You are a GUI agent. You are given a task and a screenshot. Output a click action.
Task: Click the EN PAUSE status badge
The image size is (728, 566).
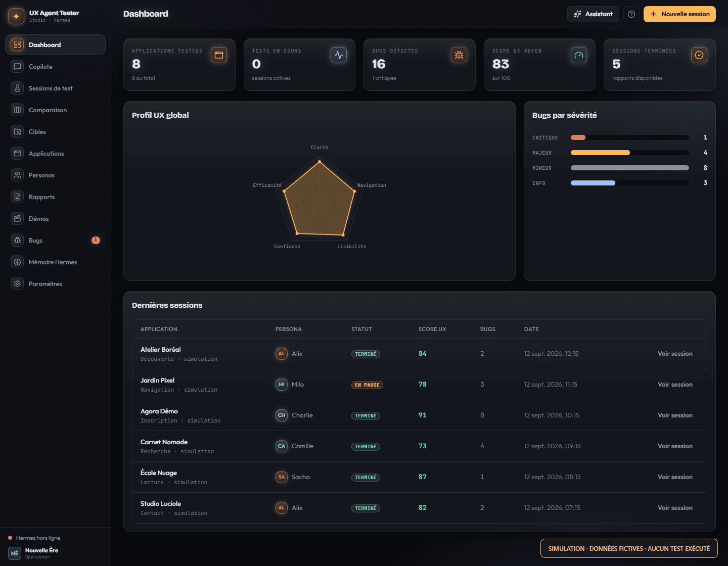[x=367, y=385]
